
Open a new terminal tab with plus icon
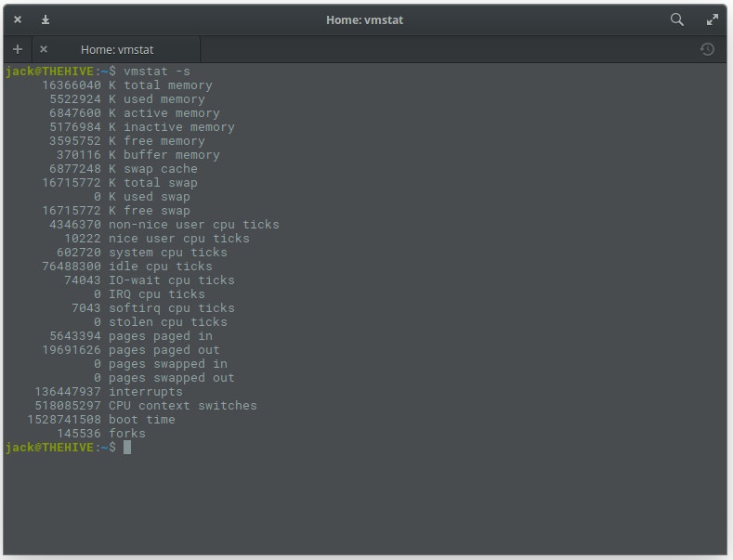click(18, 49)
